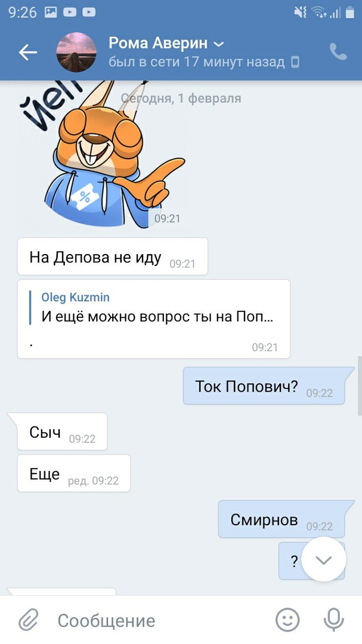Open the paperclip attachment menu
362x644 pixels.
[x=29, y=620]
